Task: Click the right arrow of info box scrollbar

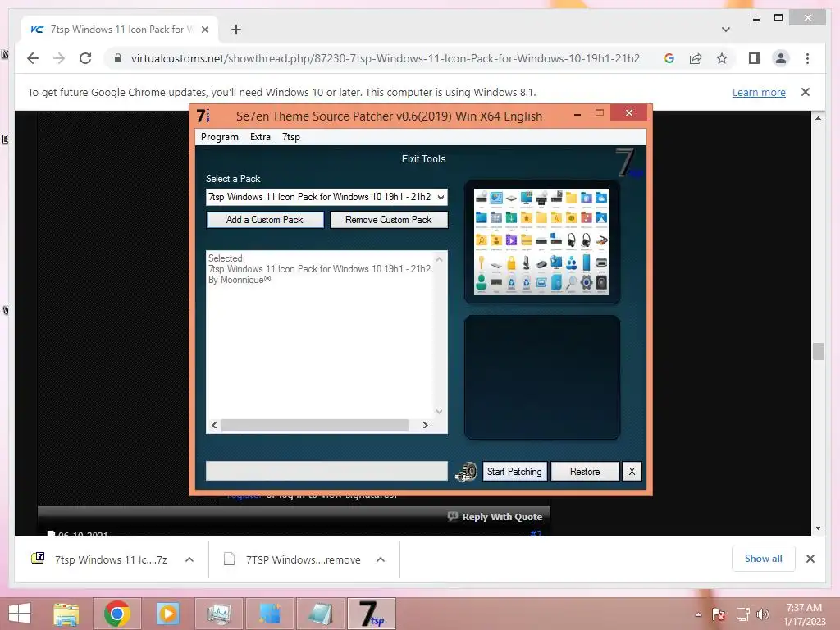Action: 426,426
